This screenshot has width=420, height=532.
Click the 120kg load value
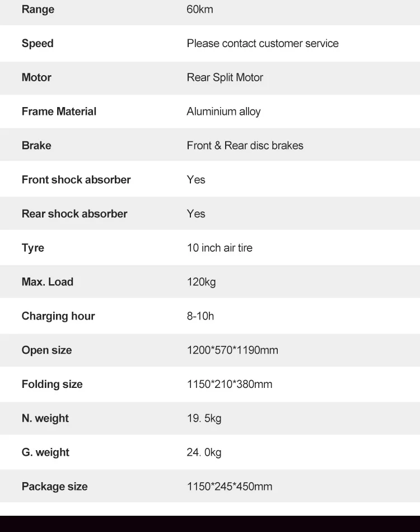(x=202, y=282)
